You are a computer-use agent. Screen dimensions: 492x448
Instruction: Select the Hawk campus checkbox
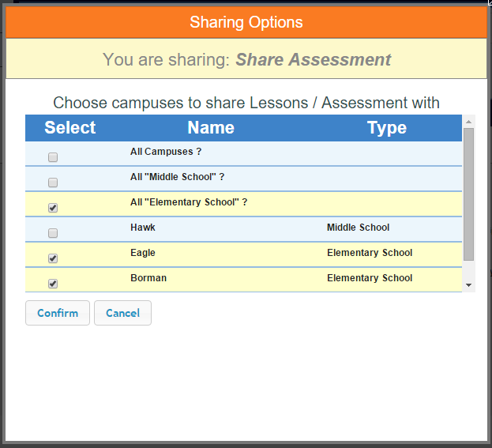(x=53, y=233)
